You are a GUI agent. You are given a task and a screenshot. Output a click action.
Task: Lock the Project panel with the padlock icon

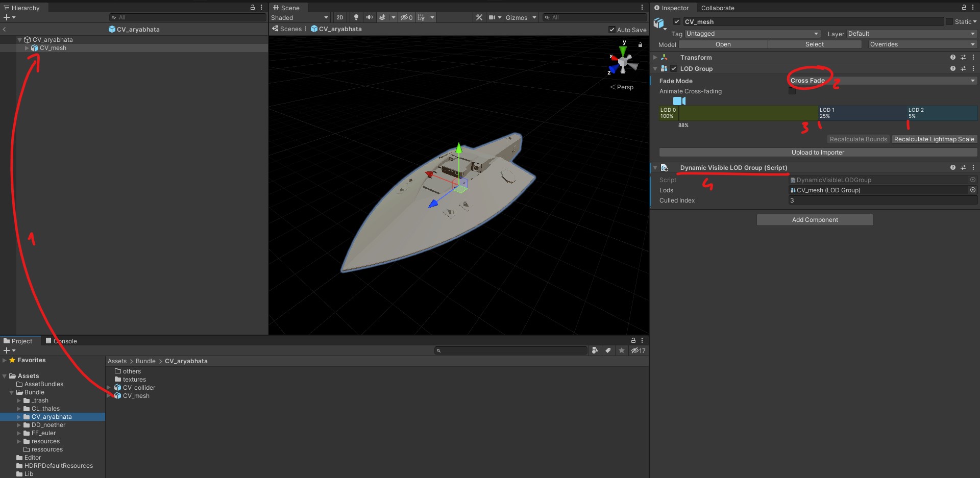pyautogui.click(x=633, y=340)
